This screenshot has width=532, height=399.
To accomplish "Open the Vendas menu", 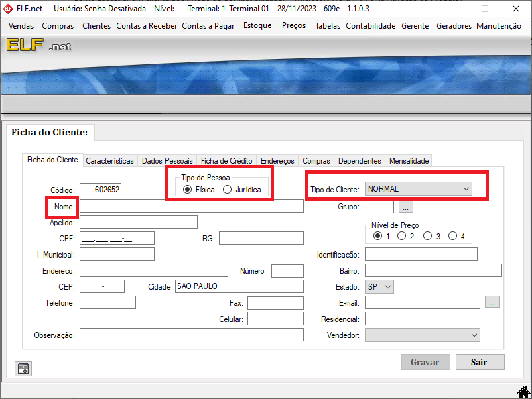I will [x=21, y=26].
